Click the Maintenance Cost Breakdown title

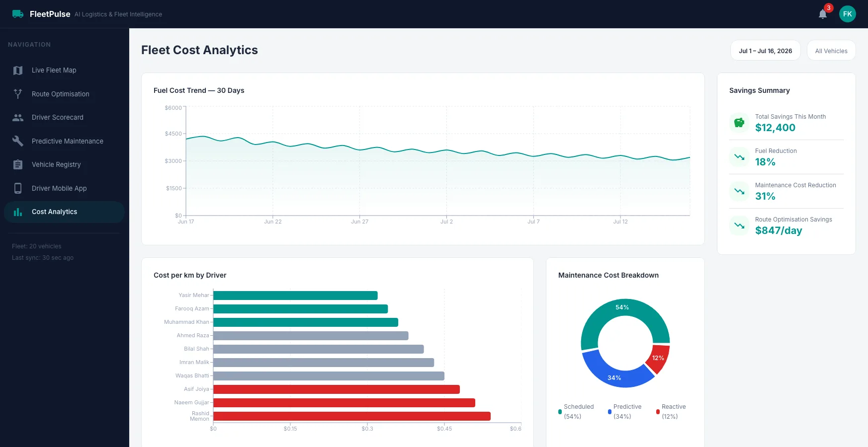coord(608,275)
